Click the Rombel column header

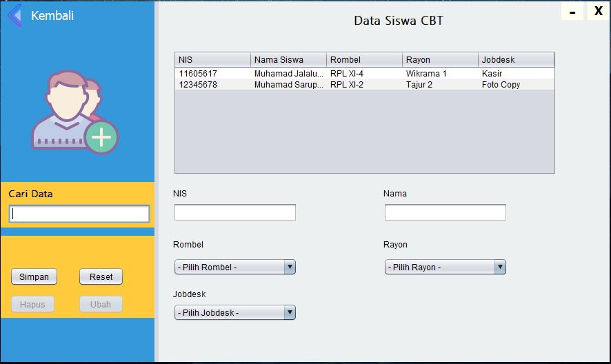point(364,59)
